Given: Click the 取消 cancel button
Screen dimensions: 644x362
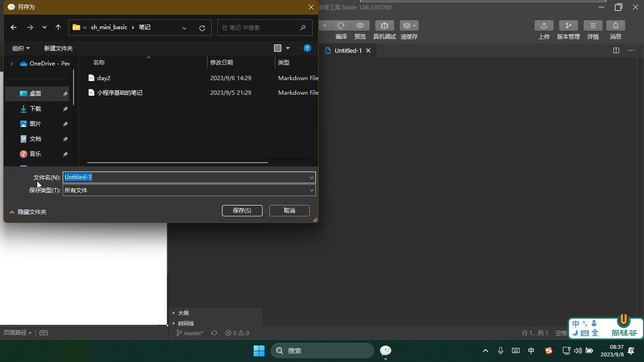Looking at the screenshot, I should pos(289,211).
